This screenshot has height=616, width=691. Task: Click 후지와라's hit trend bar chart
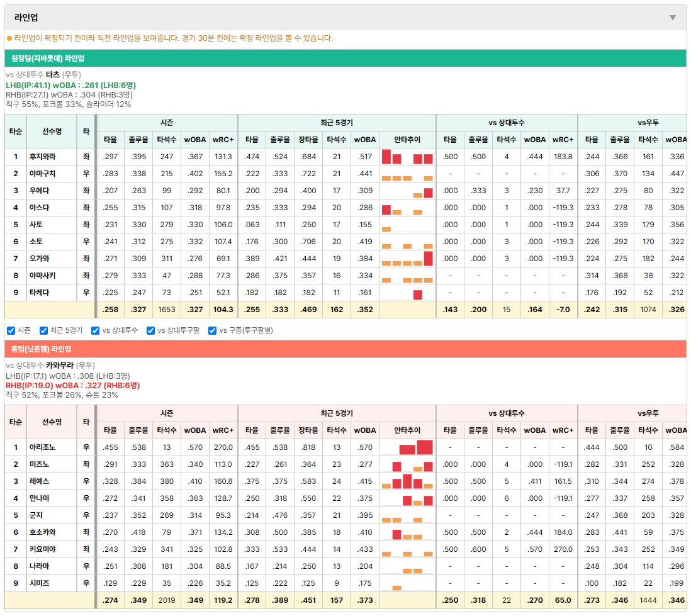(407, 157)
